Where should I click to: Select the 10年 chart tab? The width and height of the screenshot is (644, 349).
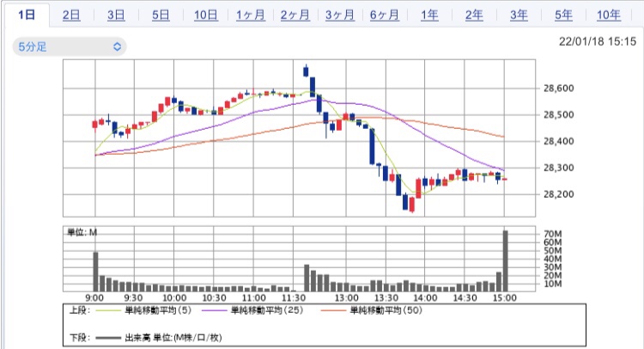tap(609, 15)
